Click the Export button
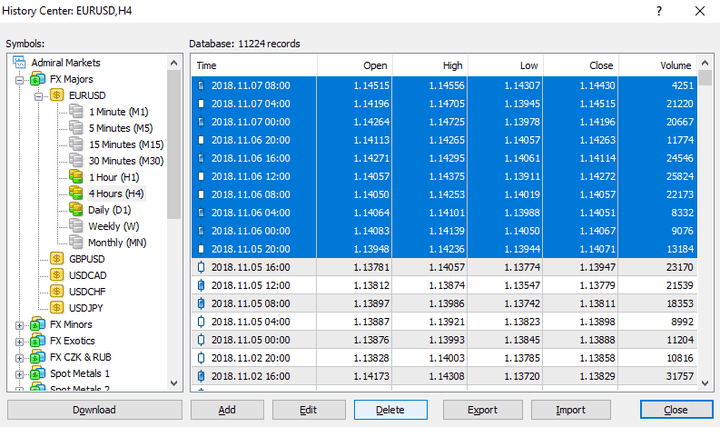Viewport: 720px width, 427px height. pos(482,410)
